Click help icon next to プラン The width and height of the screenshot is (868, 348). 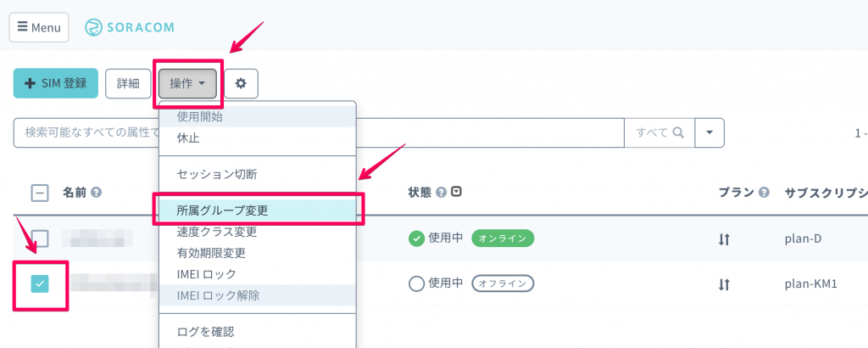click(764, 193)
